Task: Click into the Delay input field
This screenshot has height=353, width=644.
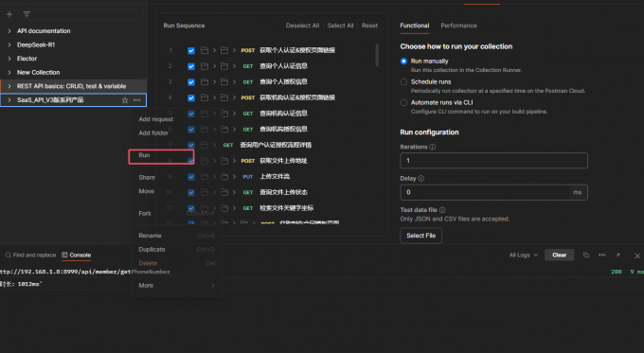Action: click(x=493, y=192)
